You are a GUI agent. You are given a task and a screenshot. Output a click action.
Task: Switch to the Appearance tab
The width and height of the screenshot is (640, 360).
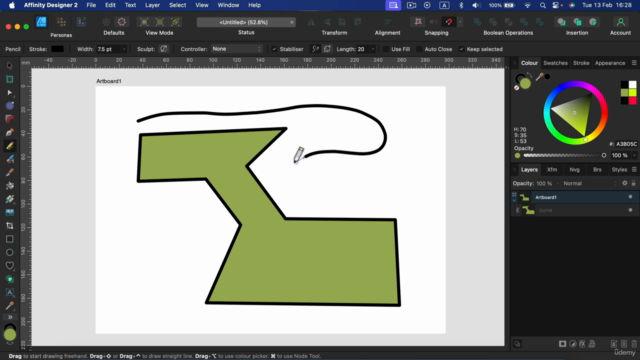click(x=610, y=63)
